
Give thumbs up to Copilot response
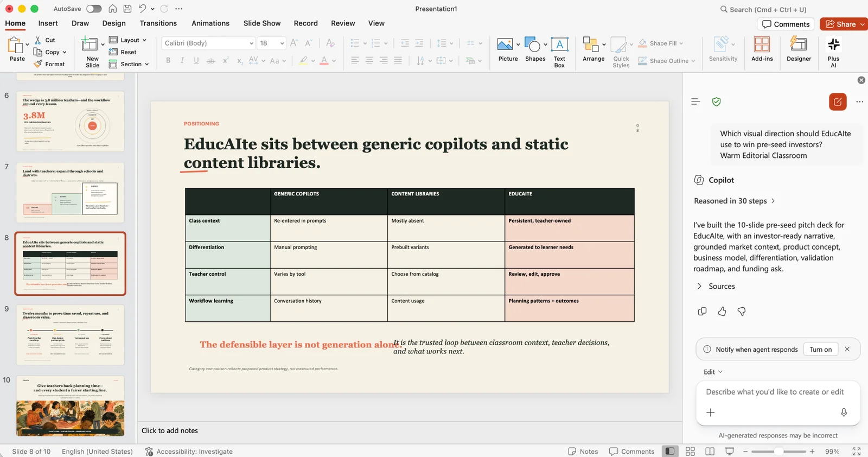pyautogui.click(x=722, y=312)
